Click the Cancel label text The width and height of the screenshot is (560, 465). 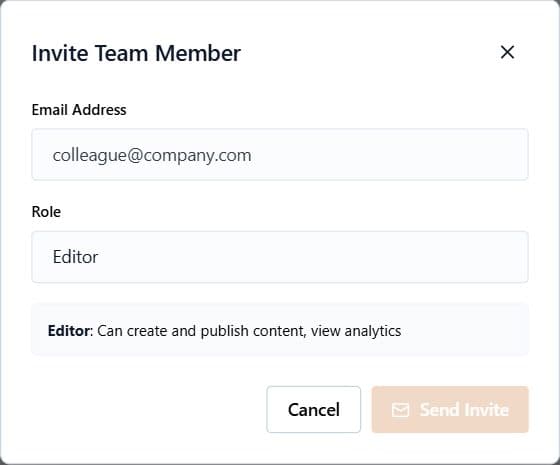(314, 410)
